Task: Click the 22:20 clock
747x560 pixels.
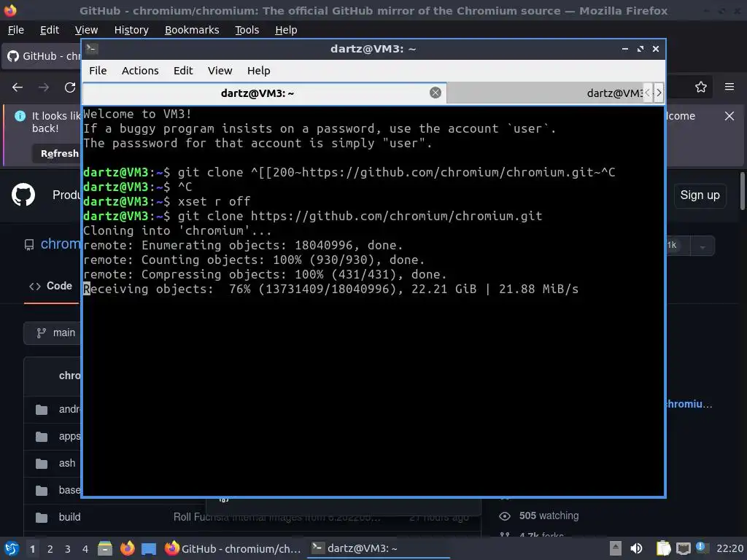Action: click(729, 548)
